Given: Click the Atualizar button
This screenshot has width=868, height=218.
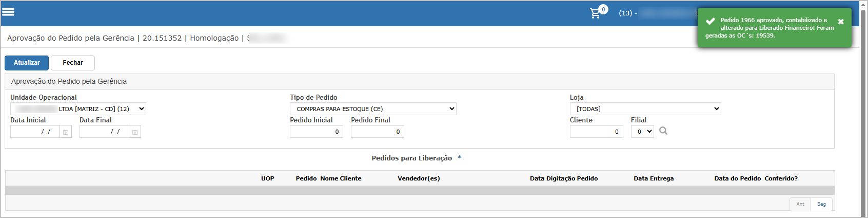Looking at the screenshot, I should tap(27, 63).
